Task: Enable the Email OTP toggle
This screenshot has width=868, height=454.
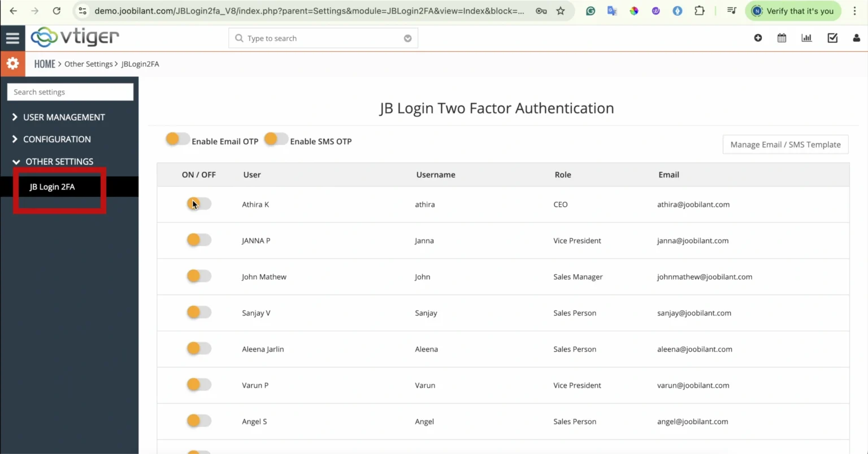Action: coord(177,139)
